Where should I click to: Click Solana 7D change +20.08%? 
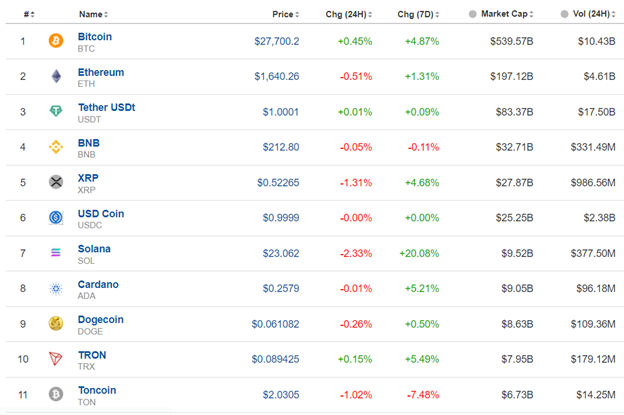(x=419, y=253)
